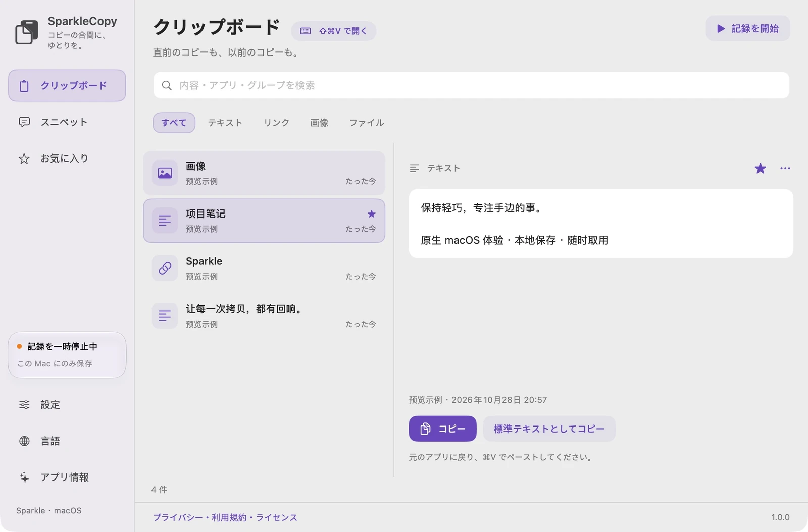Click the ⇧⌘V で開く shortcut button
This screenshot has height=532, width=808.
tap(333, 31)
